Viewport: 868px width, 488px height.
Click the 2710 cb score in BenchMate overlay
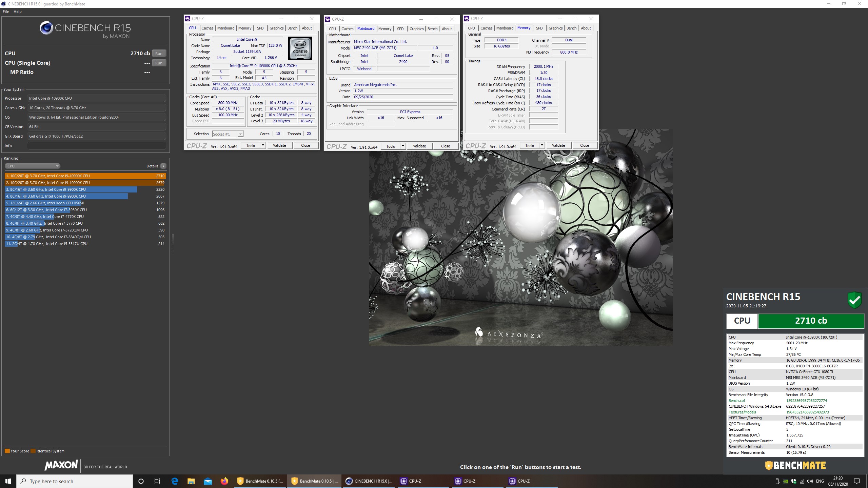pyautogui.click(x=811, y=321)
